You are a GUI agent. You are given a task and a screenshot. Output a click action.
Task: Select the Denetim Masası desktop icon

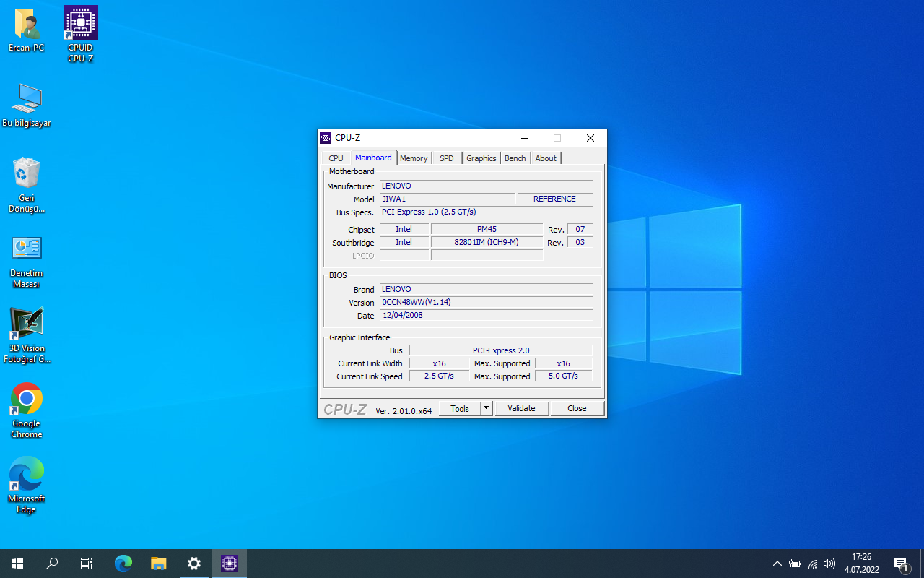coord(27,262)
